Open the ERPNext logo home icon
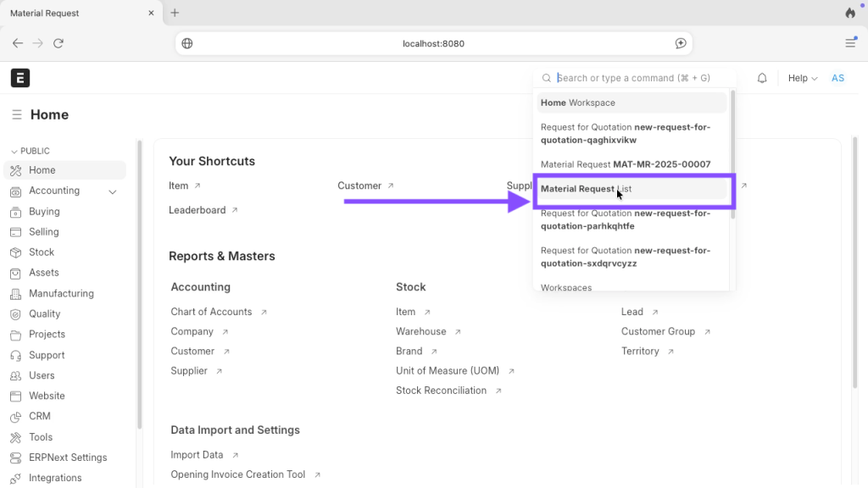 [20, 78]
